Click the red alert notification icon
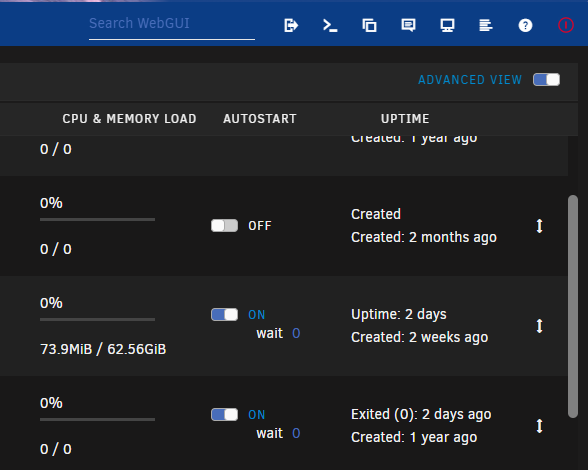Screen dimensions: 588x470 (566, 26)
